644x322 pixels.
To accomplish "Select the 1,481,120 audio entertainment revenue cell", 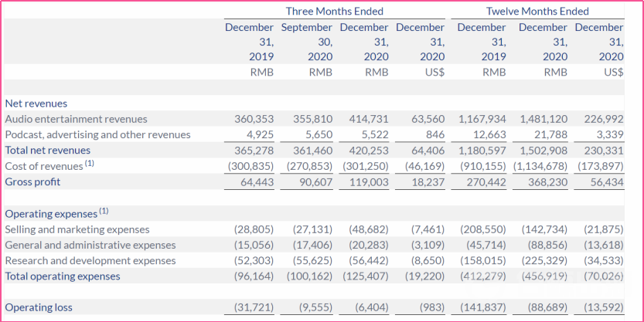I will click(544, 119).
